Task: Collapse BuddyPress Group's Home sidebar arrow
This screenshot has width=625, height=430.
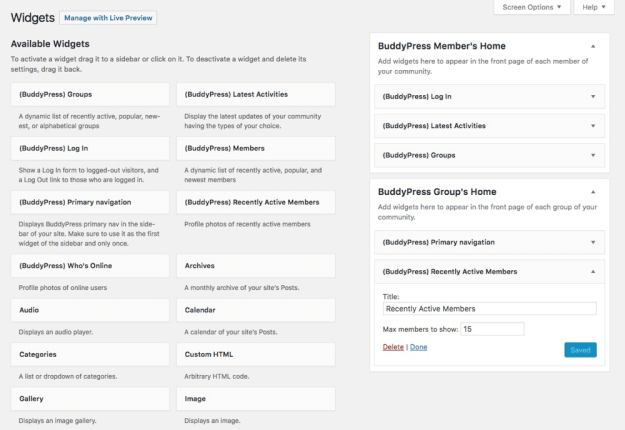Action: pos(593,192)
